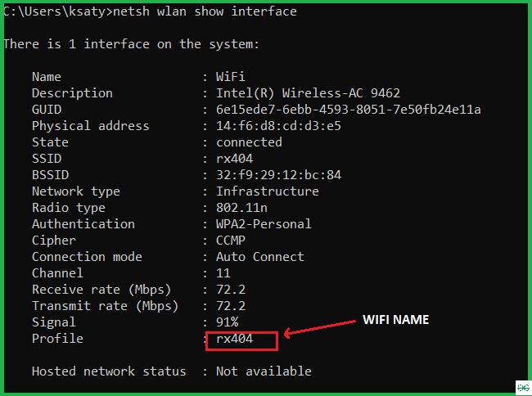Viewport: 532px width, 396px height.
Task: Click the typed command 'netsh wlan show interface'
Action: tap(205, 11)
